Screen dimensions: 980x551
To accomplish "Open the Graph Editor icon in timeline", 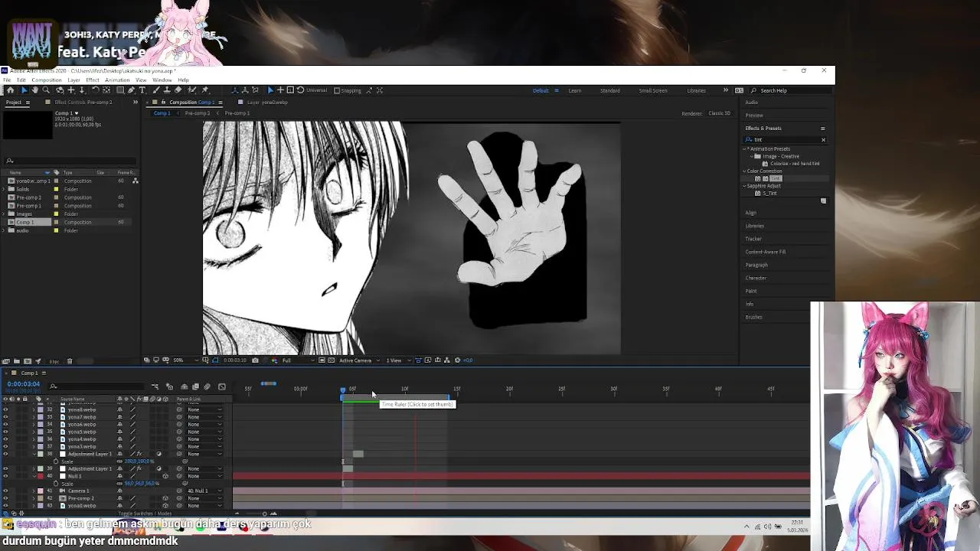I will click(221, 386).
